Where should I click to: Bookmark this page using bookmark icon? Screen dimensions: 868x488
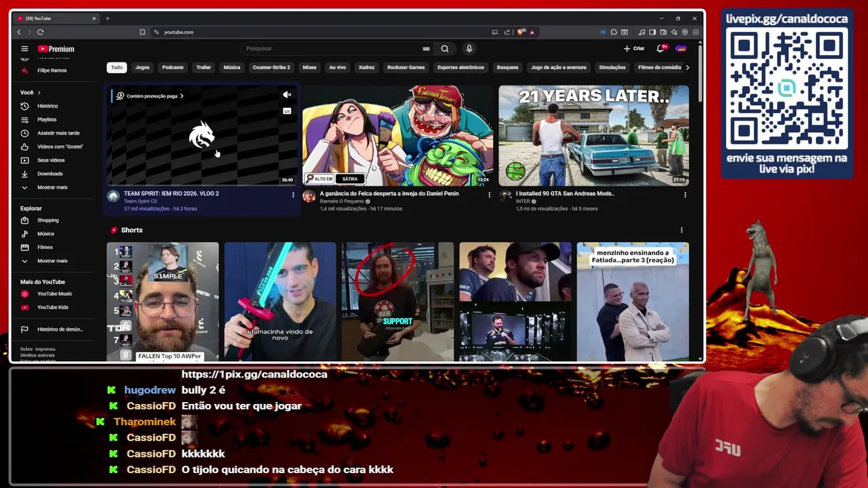point(142,32)
